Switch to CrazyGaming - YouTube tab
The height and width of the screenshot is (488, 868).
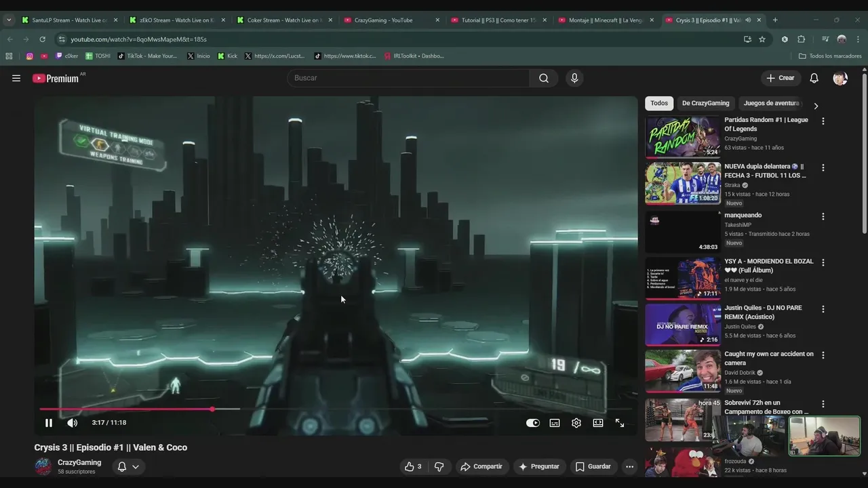point(392,20)
